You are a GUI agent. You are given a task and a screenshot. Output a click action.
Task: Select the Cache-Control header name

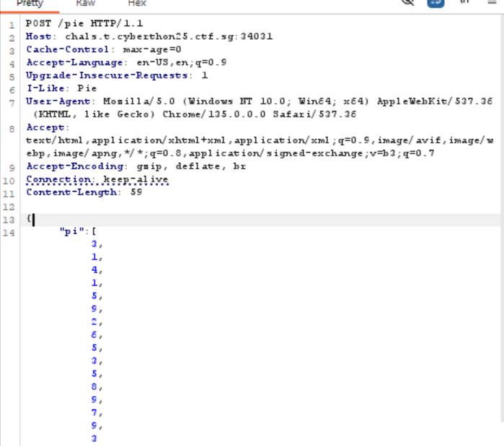coord(68,50)
